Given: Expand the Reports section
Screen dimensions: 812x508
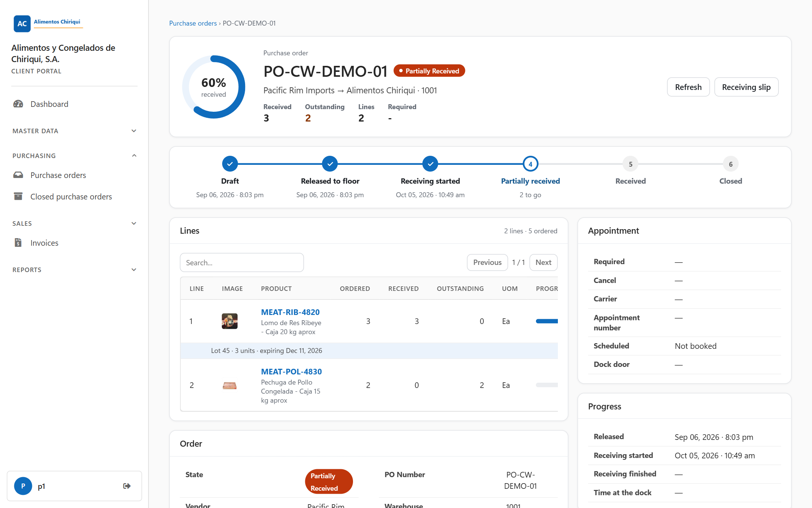Looking at the screenshot, I should (74, 269).
